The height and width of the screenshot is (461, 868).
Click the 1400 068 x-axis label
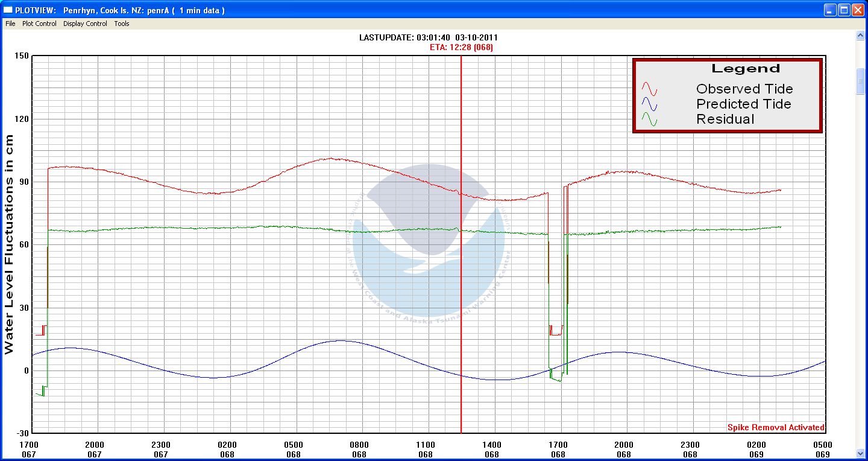pyautogui.click(x=492, y=450)
